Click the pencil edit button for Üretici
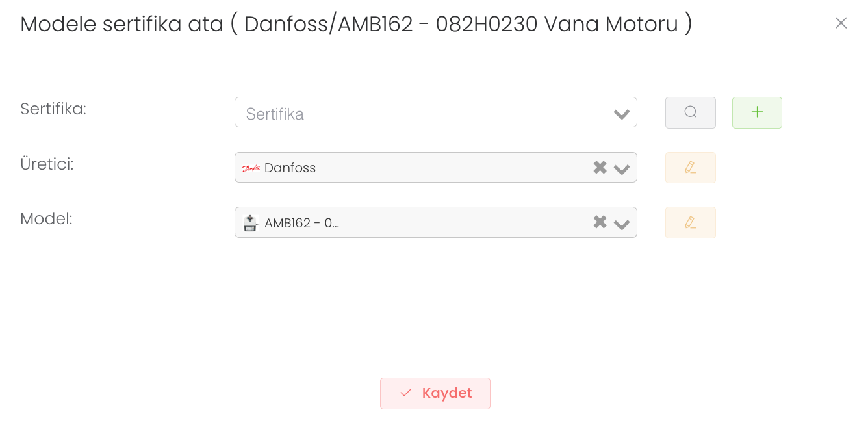Screen dimensions: 868x438 tap(690, 168)
